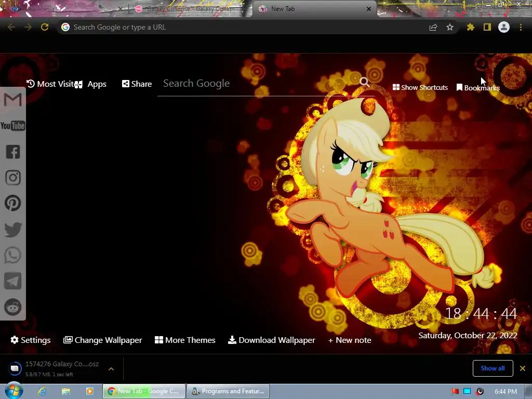Open the WhatsApp sidebar icon
Image resolution: width=532 pixels, height=399 pixels.
tap(13, 255)
